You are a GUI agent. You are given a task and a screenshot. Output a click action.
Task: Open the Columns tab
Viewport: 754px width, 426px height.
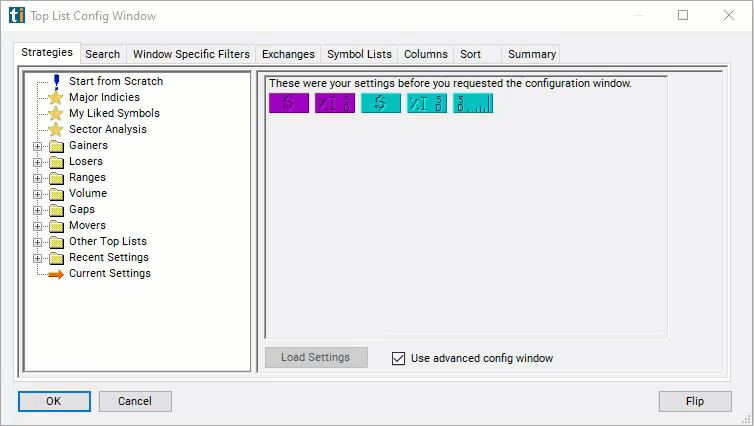(x=425, y=54)
